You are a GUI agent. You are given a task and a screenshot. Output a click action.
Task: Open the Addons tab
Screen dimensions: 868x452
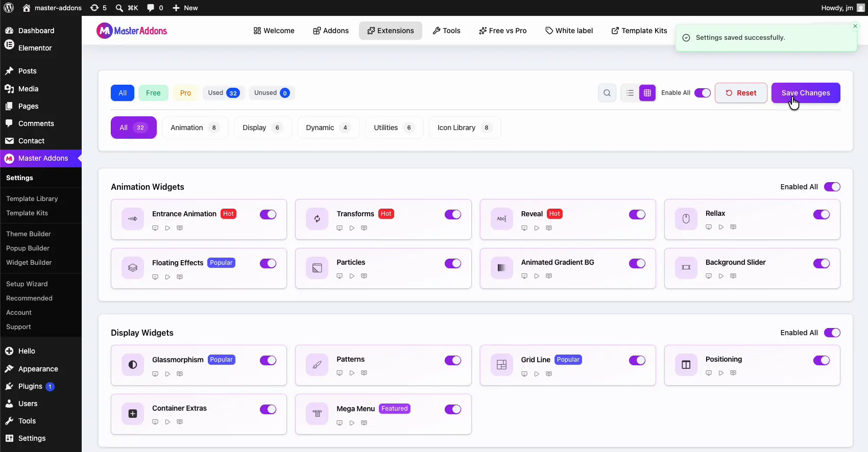point(331,31)
